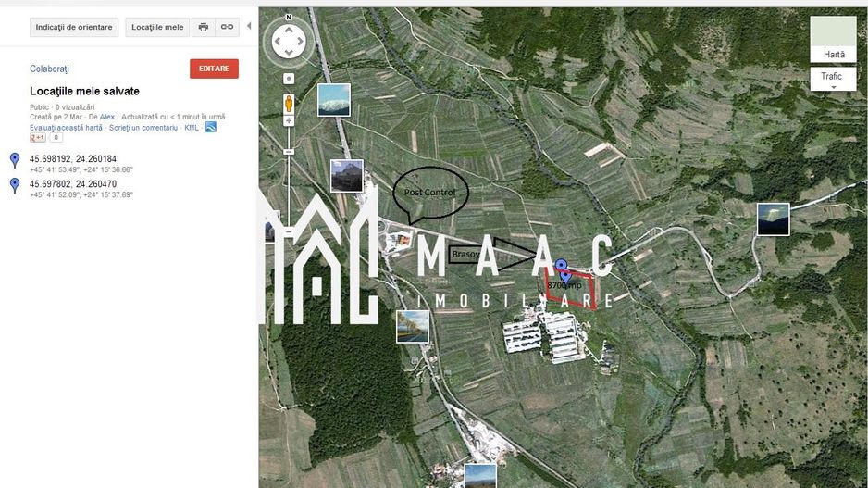Open photo thumbnail at bottom of map

[x=480, y=476]
